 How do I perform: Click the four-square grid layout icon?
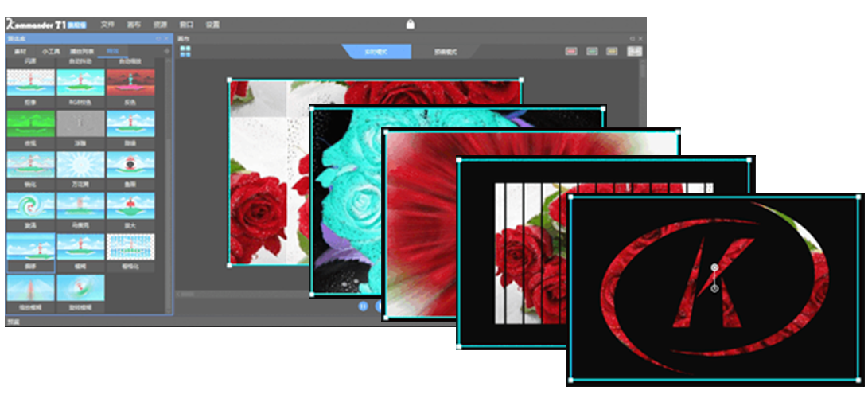click(x=185, y=51)
